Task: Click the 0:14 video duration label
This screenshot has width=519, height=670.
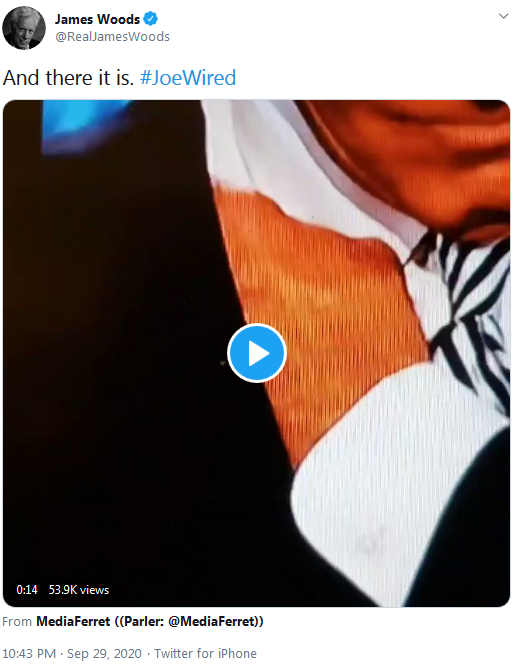Action: (26, 590)
